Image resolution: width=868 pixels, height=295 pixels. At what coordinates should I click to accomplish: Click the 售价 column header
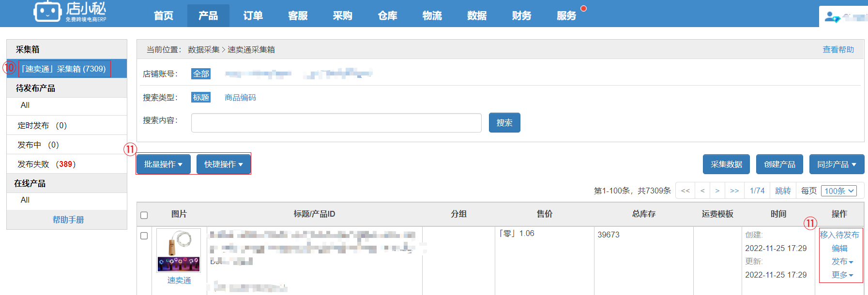click(x=545, y=214)
